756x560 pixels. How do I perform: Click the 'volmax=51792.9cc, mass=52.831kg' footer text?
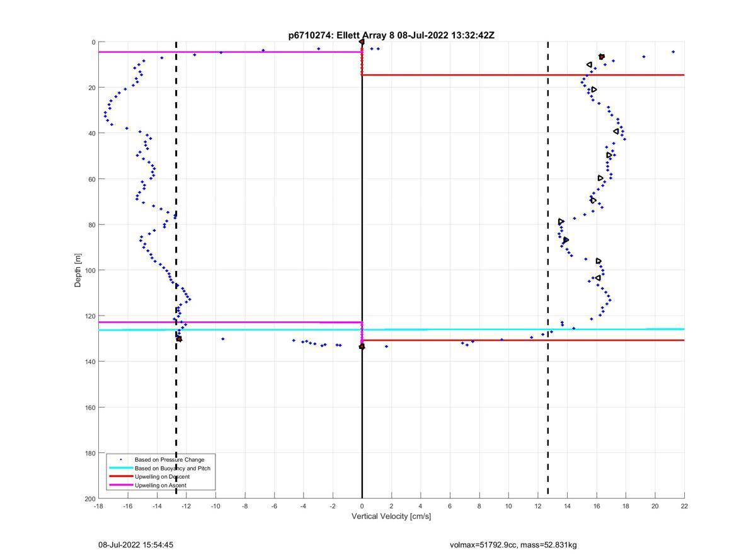pos(513,545)
